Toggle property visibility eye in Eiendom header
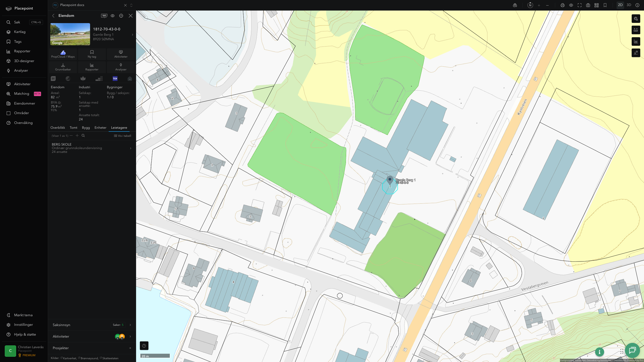This screenshot has width=644, height=362. [113, 16]
